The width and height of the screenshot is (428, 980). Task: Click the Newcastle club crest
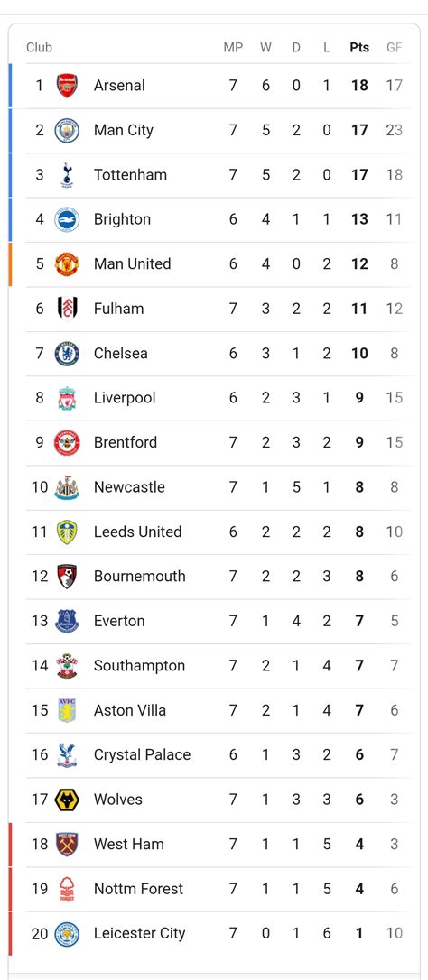click(67, 487)
